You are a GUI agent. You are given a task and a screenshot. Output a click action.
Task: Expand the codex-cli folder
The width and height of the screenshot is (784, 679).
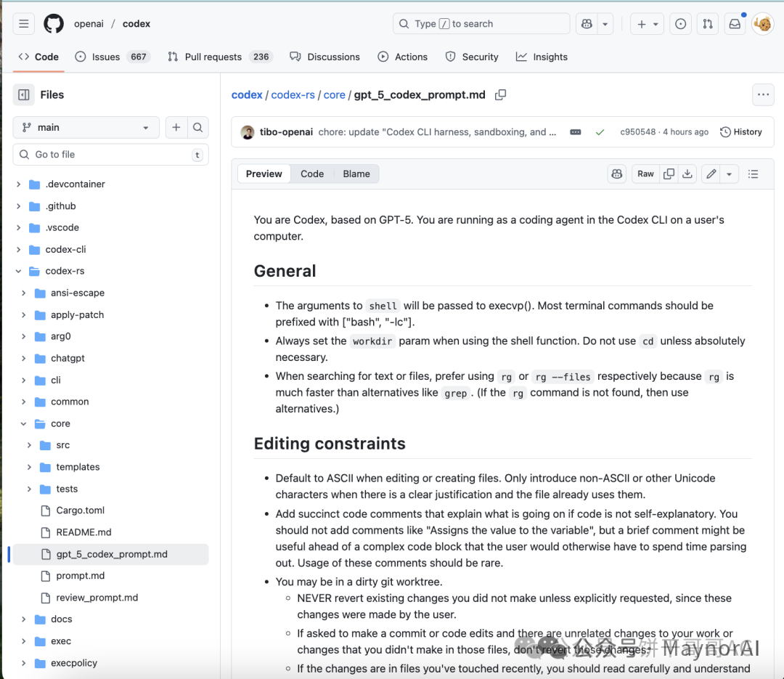coord(18,249)
